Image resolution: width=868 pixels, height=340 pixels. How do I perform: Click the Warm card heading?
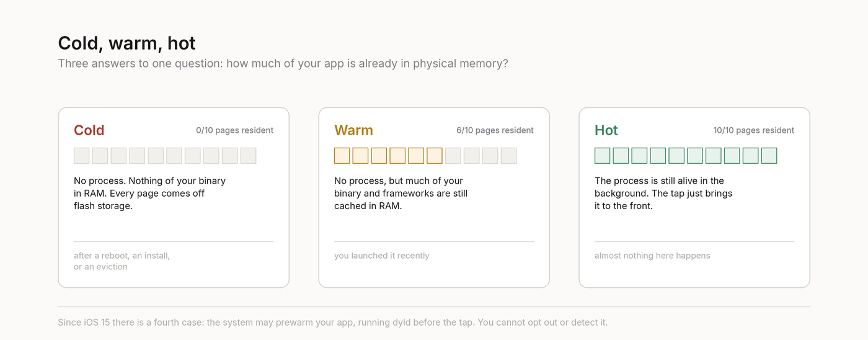(353, 130)
